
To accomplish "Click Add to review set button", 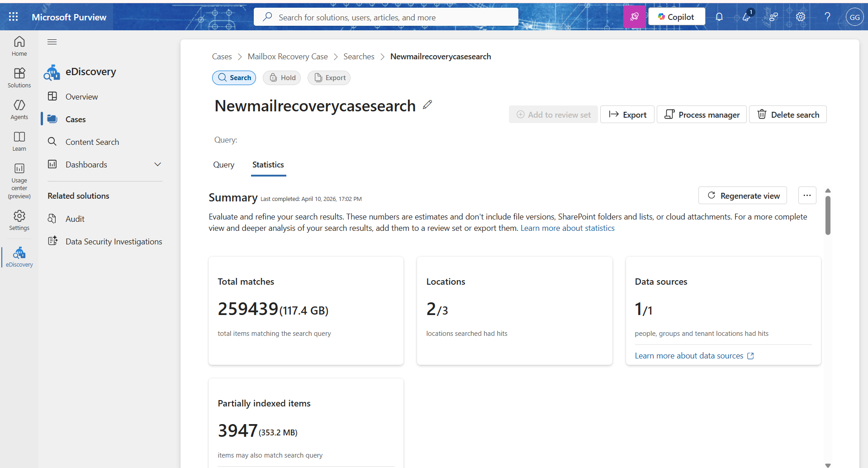I will 553,115.
